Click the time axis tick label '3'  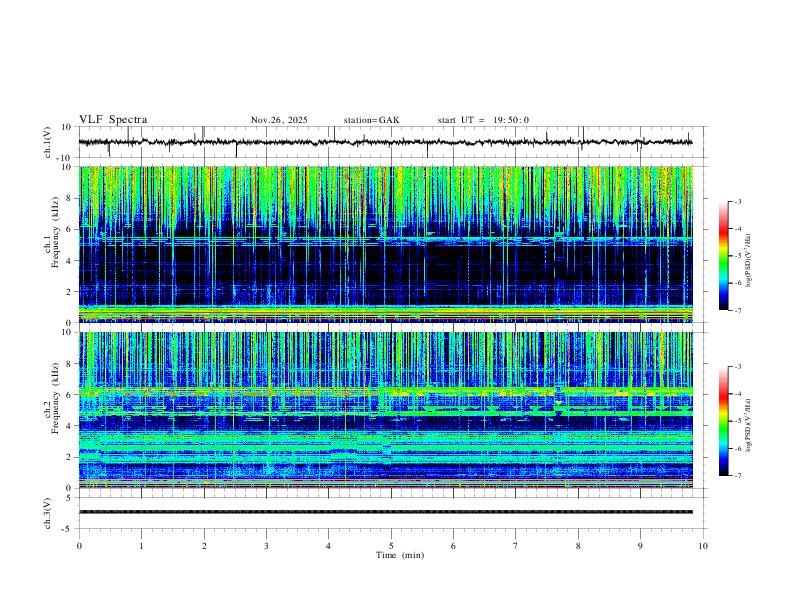(266, 546)
